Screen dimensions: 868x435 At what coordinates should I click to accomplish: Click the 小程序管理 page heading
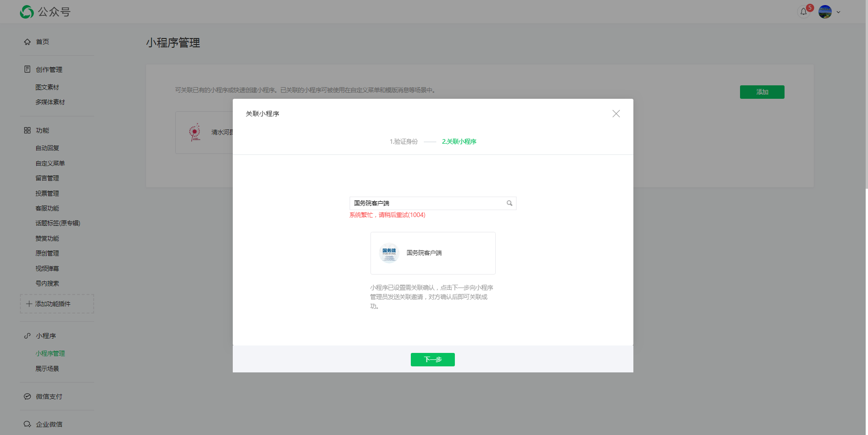(173, 43)
